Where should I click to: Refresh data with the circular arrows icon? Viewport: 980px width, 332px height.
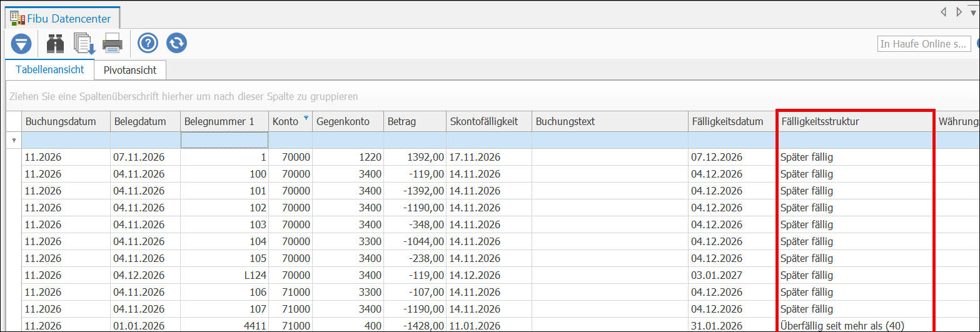pos(176,43)
